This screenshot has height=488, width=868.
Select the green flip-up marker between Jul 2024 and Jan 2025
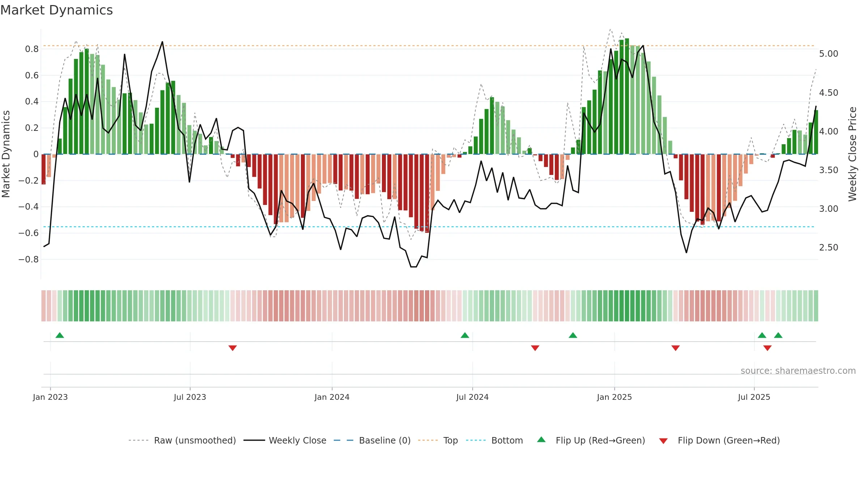click(573, 335)
